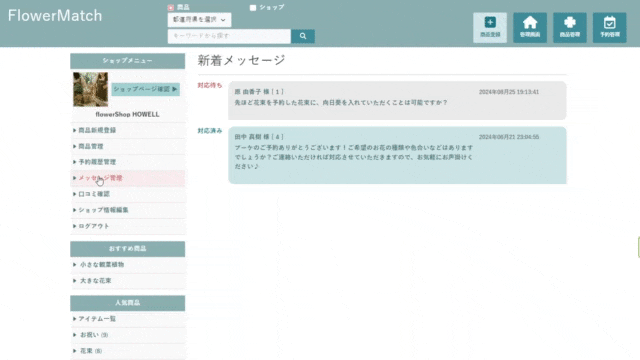Image resolution: width=640 pixels, height=360 pixels.
Task: Open 口コミ確認 in the shop menu
Action: (128, 194)
